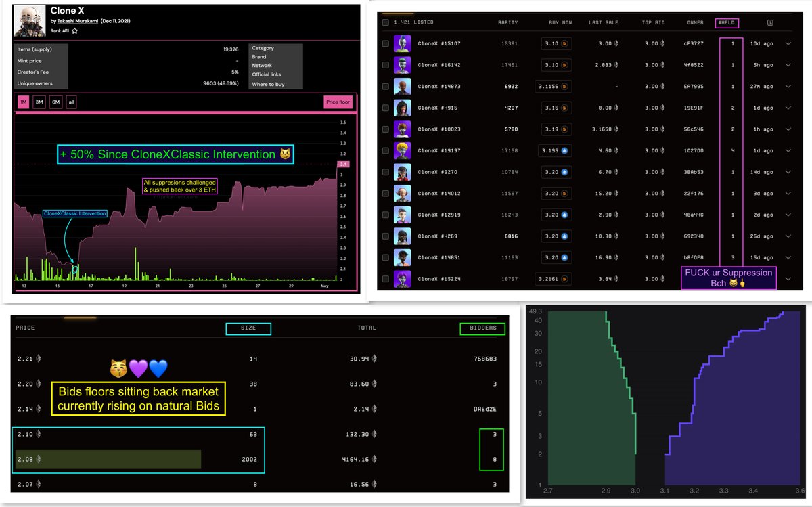
Task: Open the CloneX #15107 thumbnail
Action: pos(403,44)
